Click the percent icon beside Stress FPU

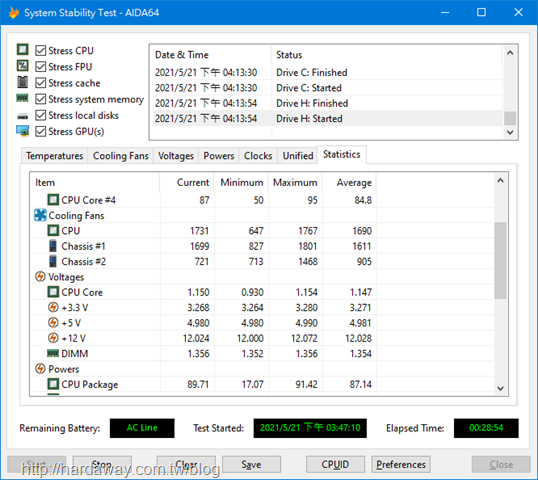(23, 66)
